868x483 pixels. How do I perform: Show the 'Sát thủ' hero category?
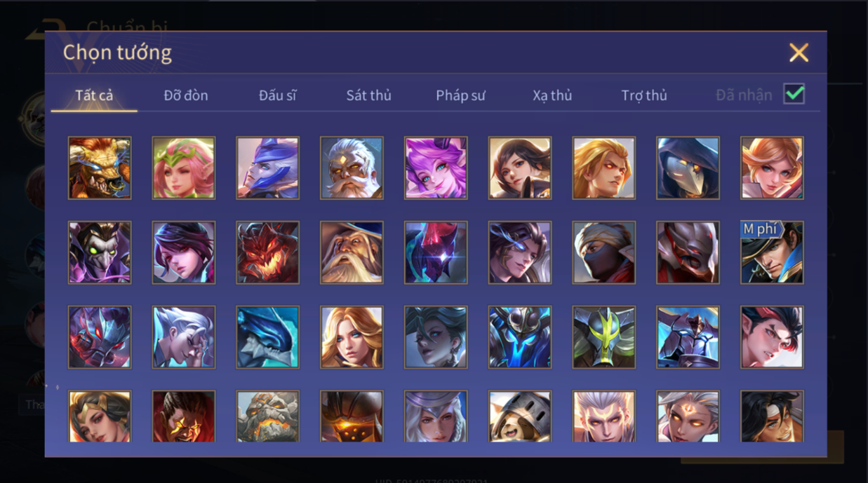coord(368,95)
